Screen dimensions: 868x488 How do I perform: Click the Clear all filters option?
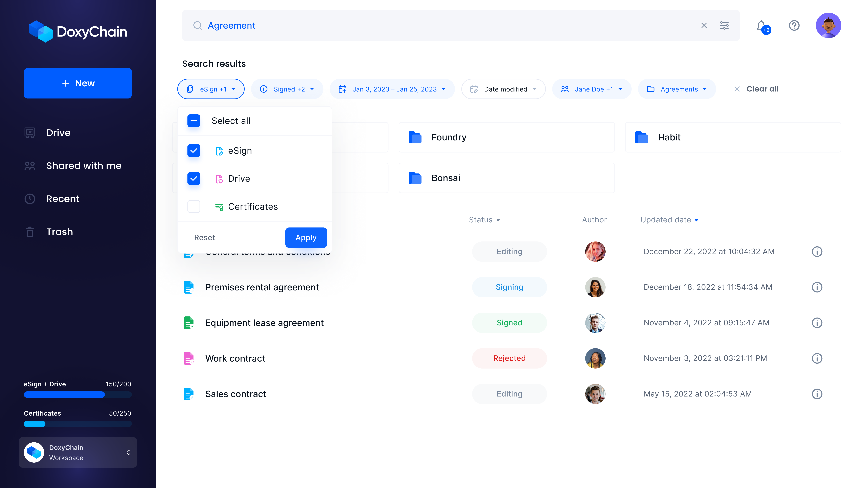click(756, 89)
